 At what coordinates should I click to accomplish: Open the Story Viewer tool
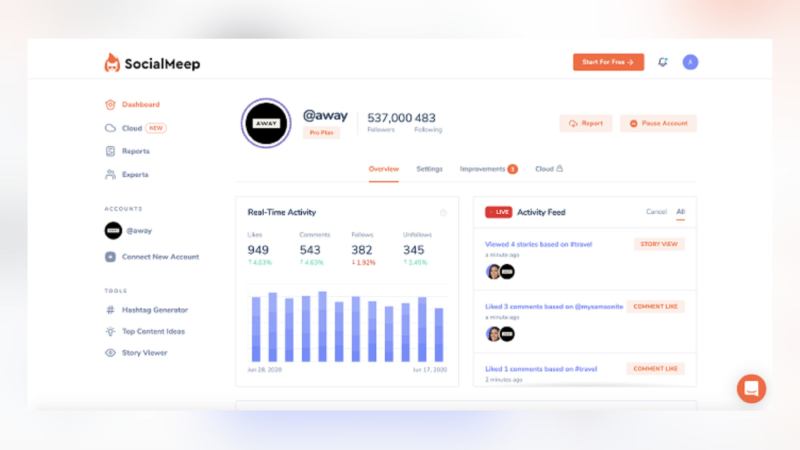[144, 353]
